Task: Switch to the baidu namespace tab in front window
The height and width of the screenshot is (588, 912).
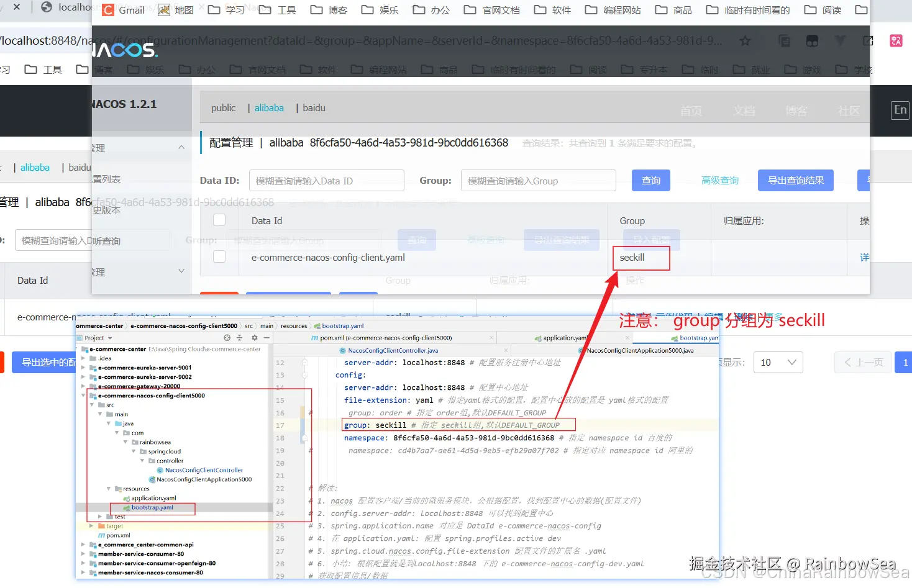Action: (x=314, y=108)
